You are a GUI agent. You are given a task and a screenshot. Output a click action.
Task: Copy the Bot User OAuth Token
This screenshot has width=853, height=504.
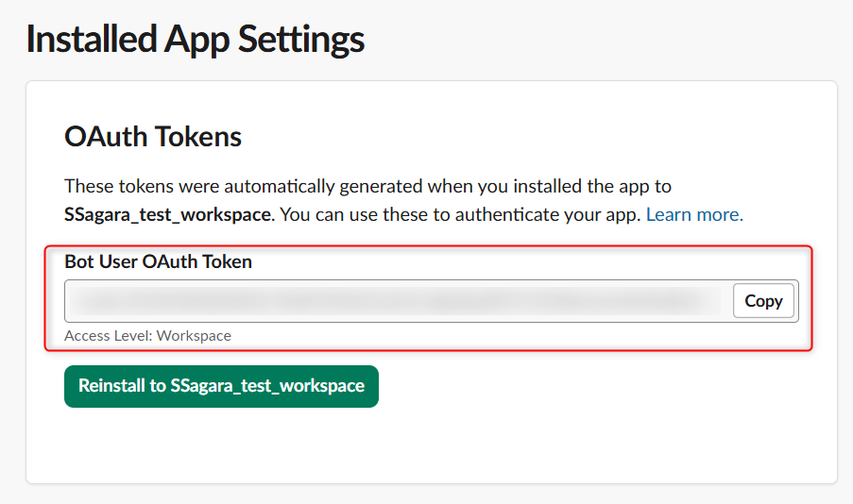(x=763, y=301)
